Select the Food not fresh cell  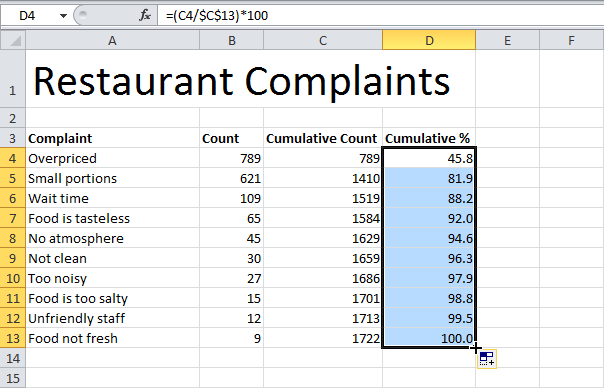point(112,339)
